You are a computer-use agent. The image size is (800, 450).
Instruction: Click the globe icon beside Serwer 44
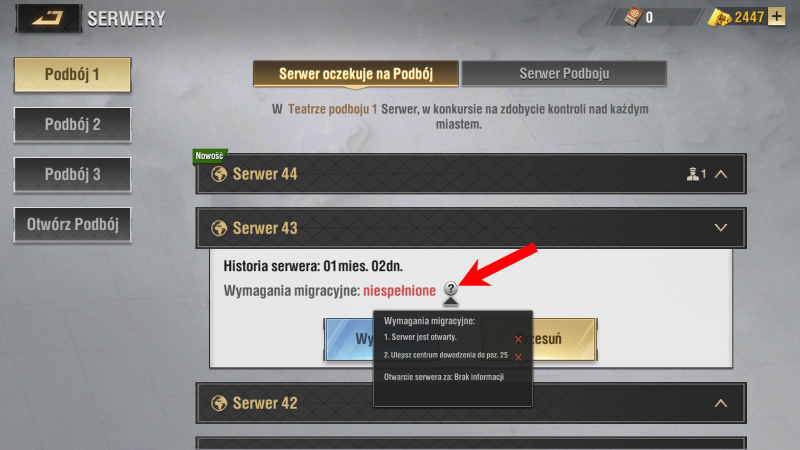pyautogui.click(x=219, y=174)
